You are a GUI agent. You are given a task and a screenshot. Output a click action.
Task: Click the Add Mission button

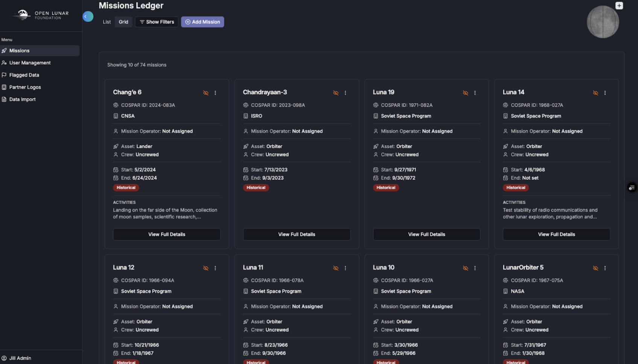(202, 22)
